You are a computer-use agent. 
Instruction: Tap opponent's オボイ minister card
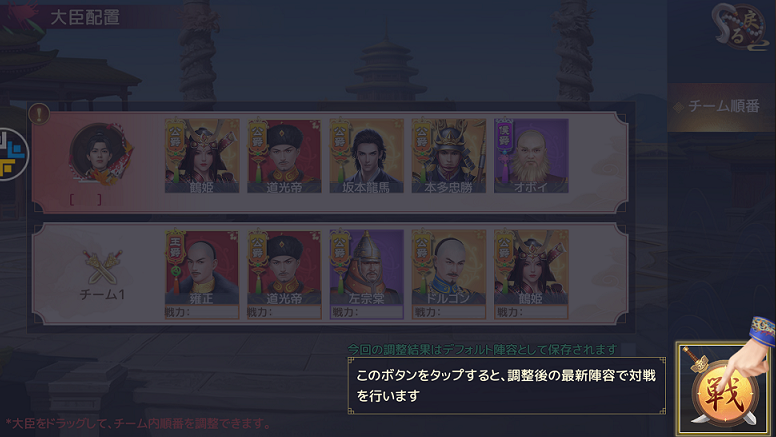[531, 156]
